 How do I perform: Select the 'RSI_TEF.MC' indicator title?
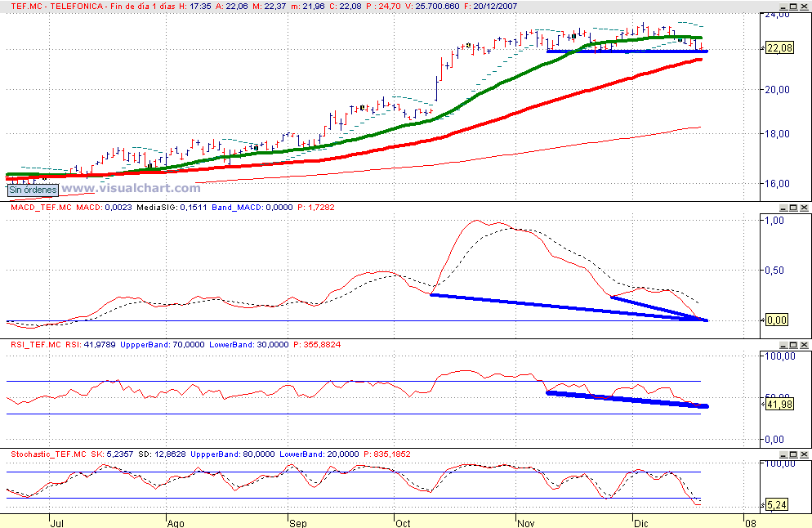pyautogui.click(x=36, y=345)
